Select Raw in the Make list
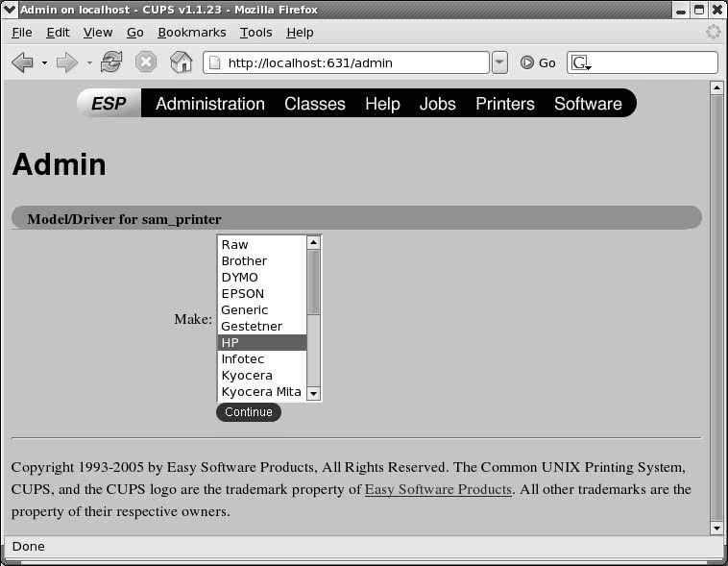The image size is (728, 566). pyautogui.click(x=262, y=244)
